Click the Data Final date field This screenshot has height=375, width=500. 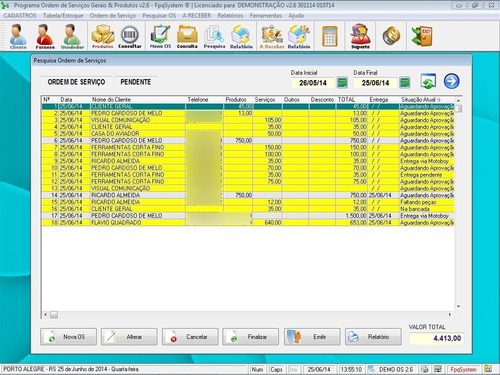[375, 83]
